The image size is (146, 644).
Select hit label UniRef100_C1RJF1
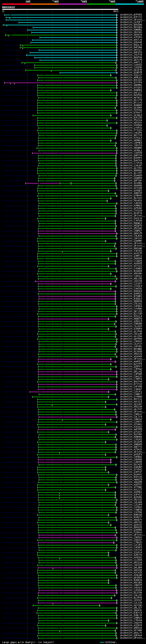131,392
